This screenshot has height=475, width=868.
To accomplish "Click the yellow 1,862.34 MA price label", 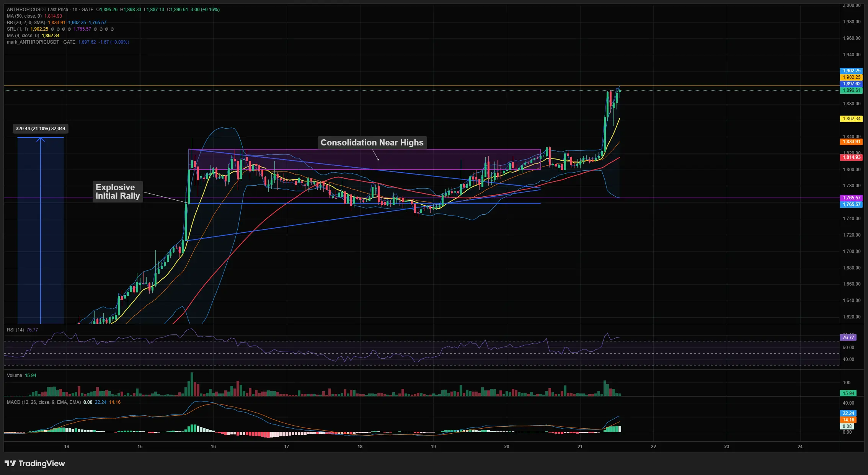I will click(851, 119).
